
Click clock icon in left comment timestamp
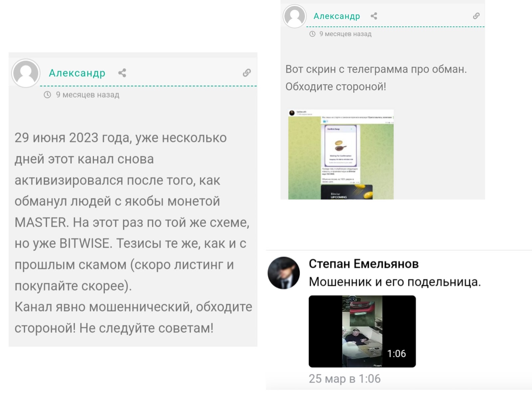[x=48, y=95]
